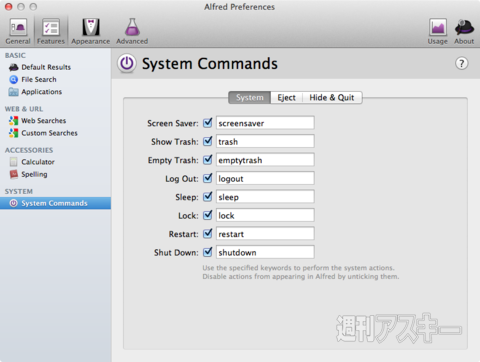This screenshot has width=480, height=362.
Task: Toggle the Empty Trash checkbox
Action: [x=208, y=160]
